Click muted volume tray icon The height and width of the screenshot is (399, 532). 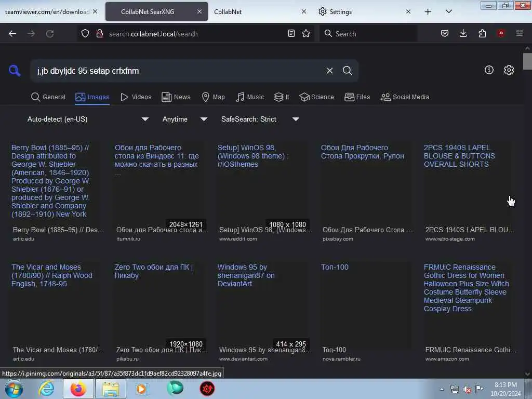point(467,389)
